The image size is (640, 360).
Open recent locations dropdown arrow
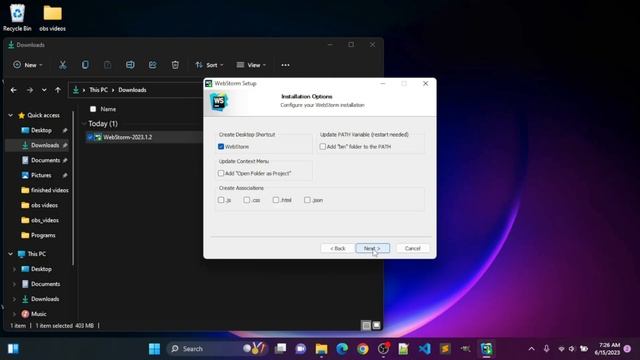coord(44,90)
